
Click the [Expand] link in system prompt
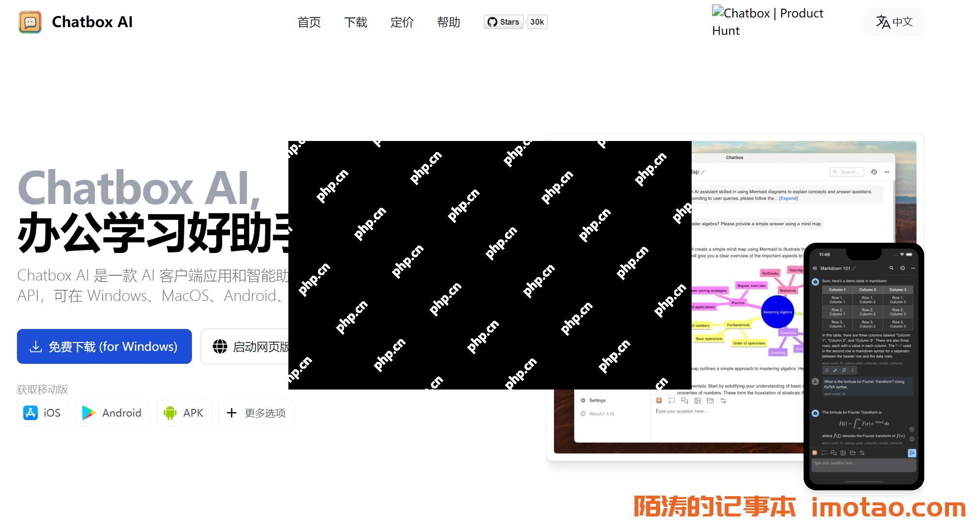[x=789, y=198]
